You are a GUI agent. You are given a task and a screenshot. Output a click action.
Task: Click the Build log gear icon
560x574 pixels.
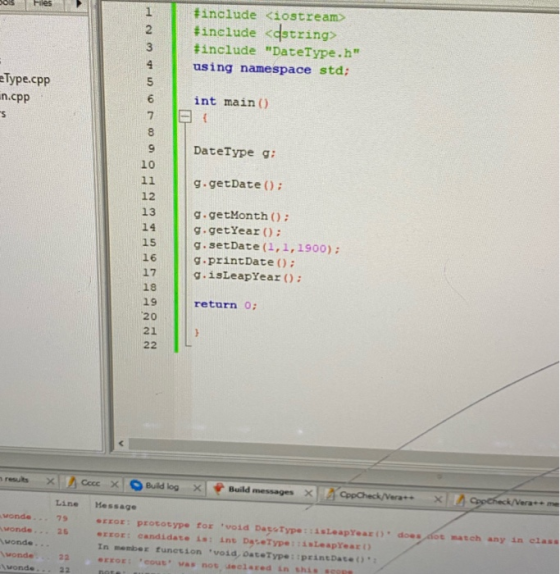[x=136, y=485]
